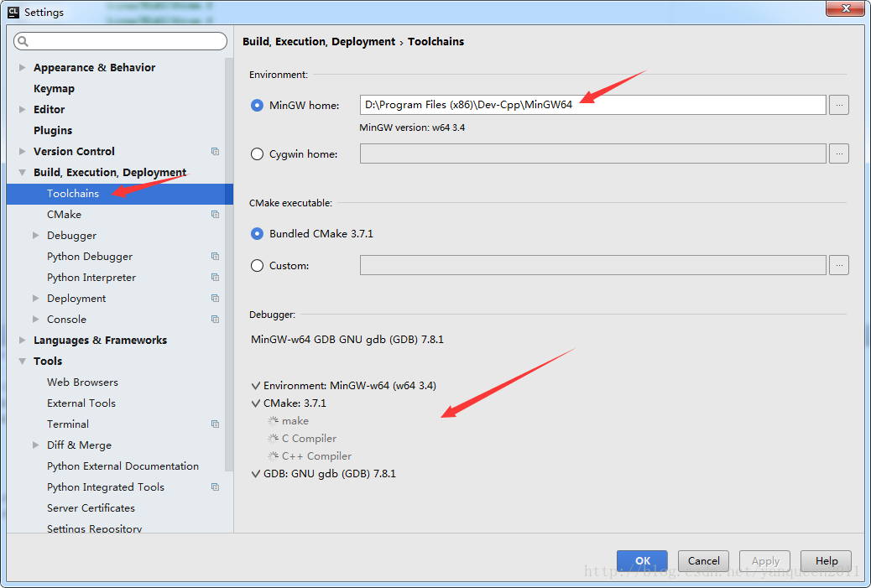Expand Appearance & Behavior section
Screen dimensions: 871x588
pos(22,67)
